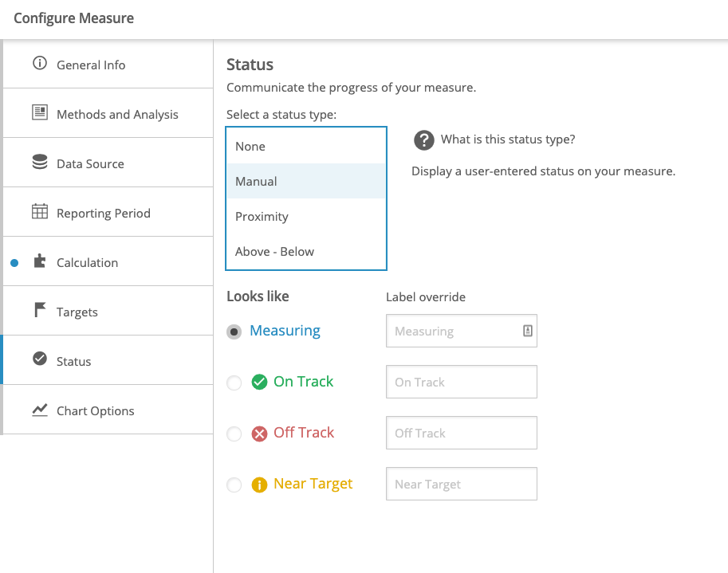Screen dimensions: 728x573
Task: Click the Status page heading
Action: point(250,65)
